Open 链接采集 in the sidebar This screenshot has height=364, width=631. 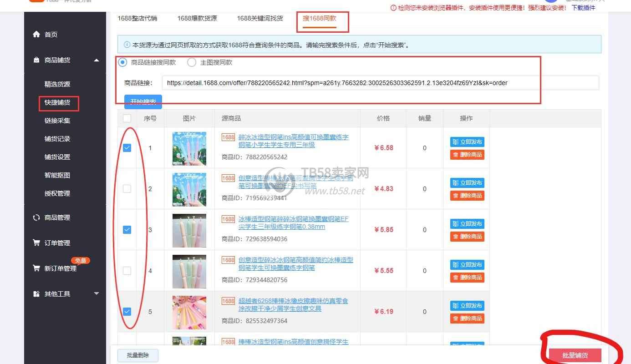coord(57,121)
